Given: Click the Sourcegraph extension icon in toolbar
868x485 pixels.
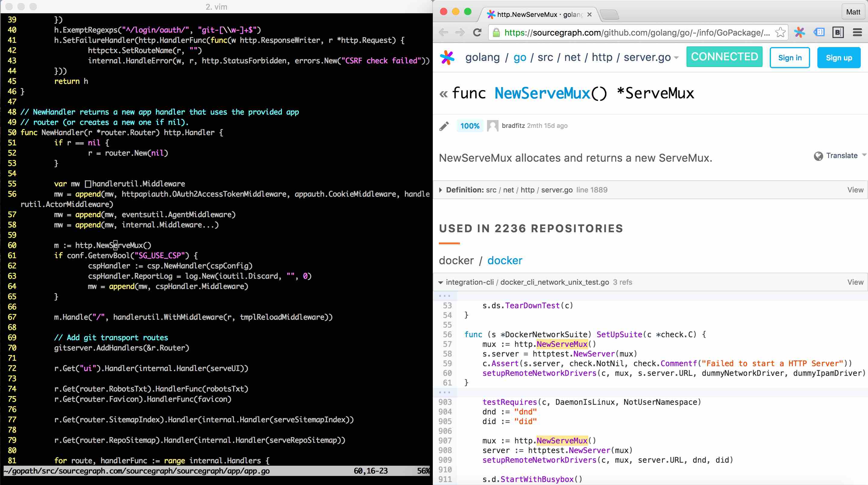Looking at the screenshot, I should point(799,32).
